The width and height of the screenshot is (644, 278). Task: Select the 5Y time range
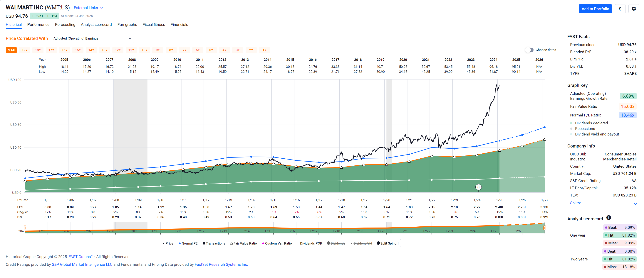[211, 50]
